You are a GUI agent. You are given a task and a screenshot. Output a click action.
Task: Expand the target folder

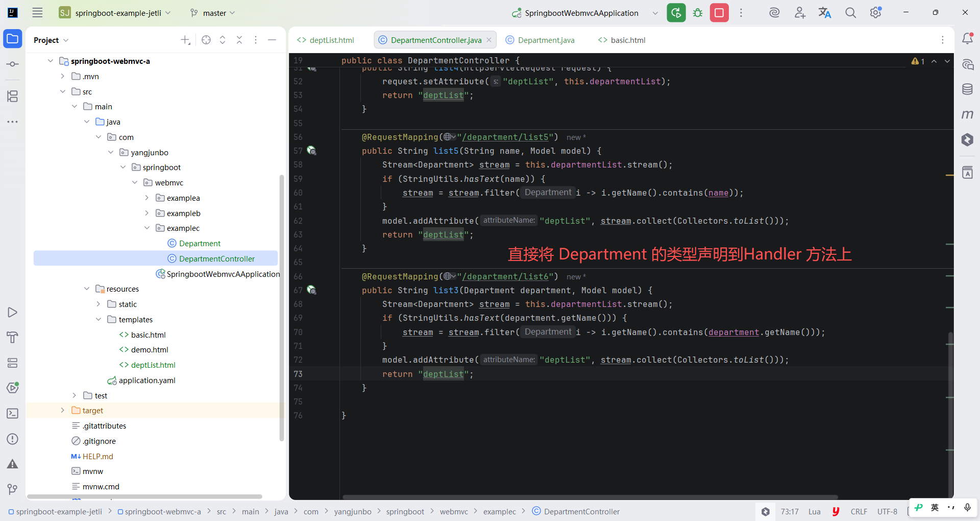62,410
